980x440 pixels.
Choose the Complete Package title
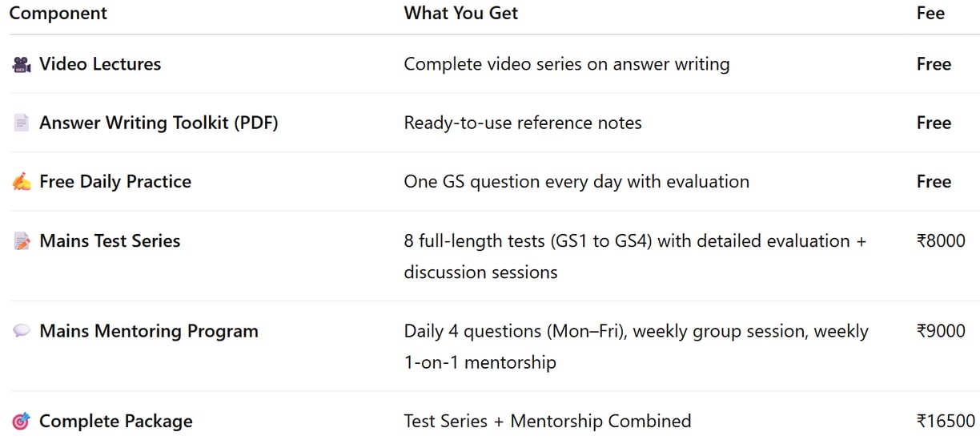pos(116,422)
